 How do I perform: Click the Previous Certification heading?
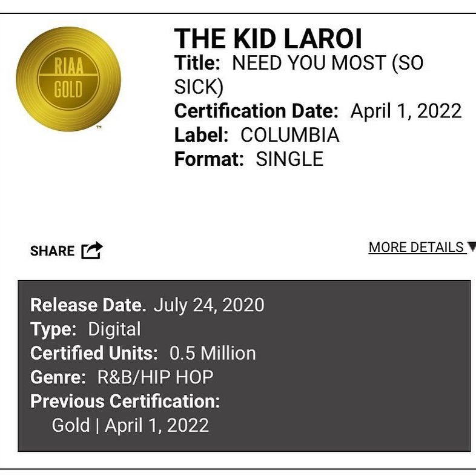125,402
